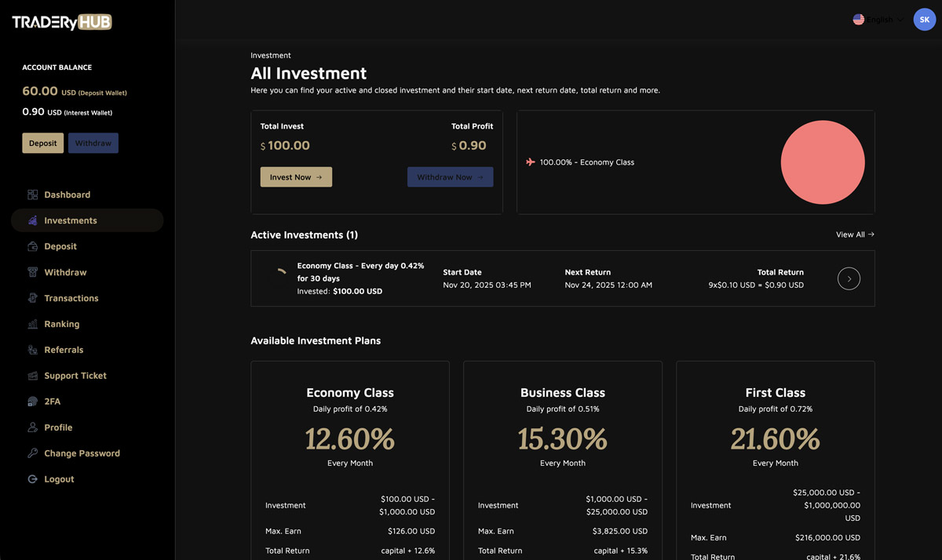Open the SK user avatar menu

(x=924, y=20)
